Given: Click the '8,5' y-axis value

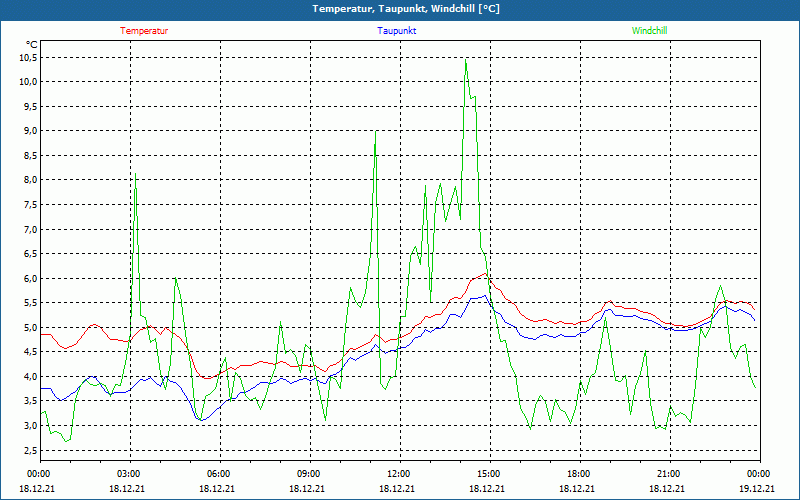Looking at the screenshot, I should [30, 155].
